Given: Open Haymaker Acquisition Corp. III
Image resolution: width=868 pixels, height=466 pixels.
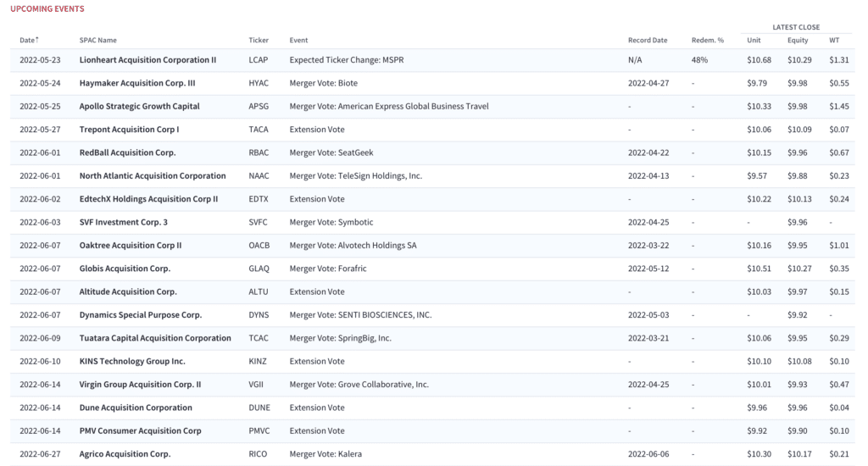Looking at the screenshot, I should [137, 83].
